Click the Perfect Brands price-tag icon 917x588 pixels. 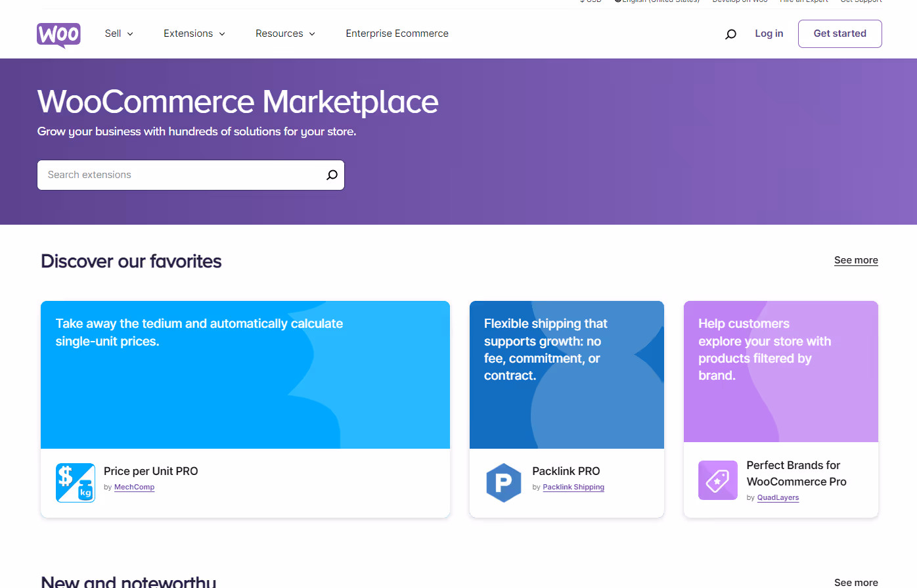tap(717, 480)
